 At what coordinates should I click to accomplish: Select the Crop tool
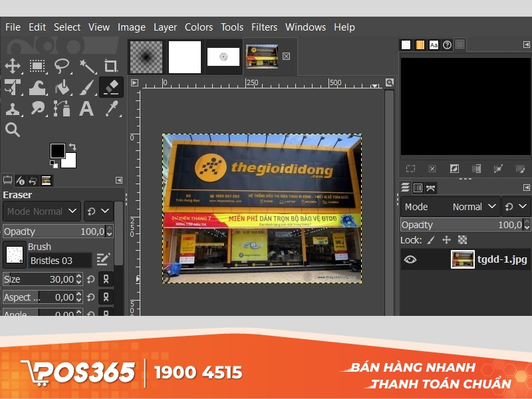point(111,66)
